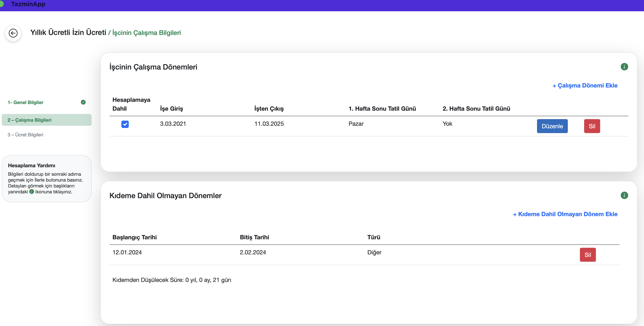The width and height of the screenshot is (644, 326).
Task: Click the Hesaplama Yardımı help card
Action: coord(47,179)
